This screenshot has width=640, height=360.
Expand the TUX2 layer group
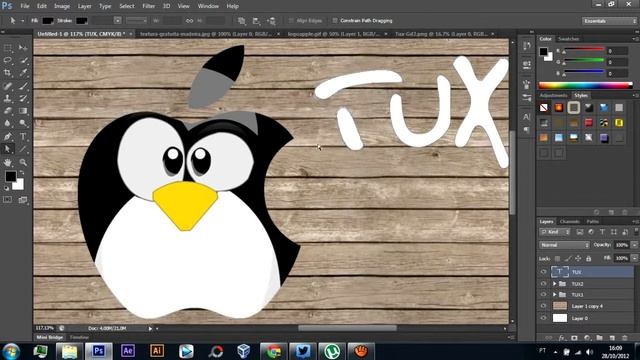(555, 284)
